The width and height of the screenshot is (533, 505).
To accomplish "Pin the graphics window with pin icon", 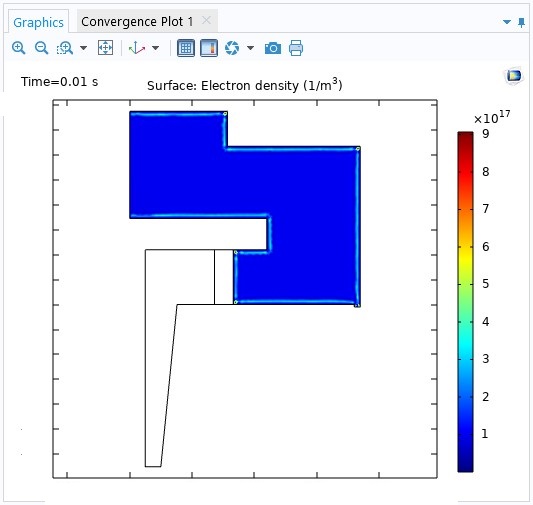I will coord(521,23).
